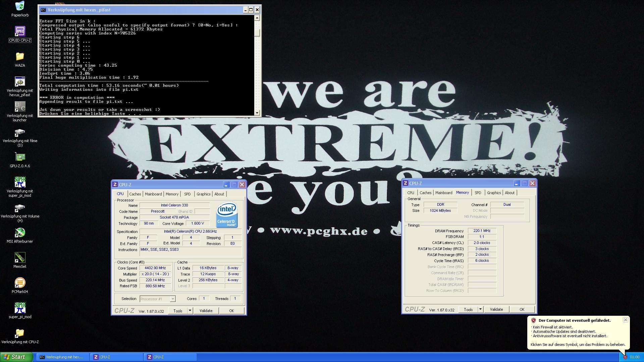Image resolution: width=644 pixels, height=362 pixels.
Task: Click the Instructions field MMX, SSE list
Action: [190, 252]
